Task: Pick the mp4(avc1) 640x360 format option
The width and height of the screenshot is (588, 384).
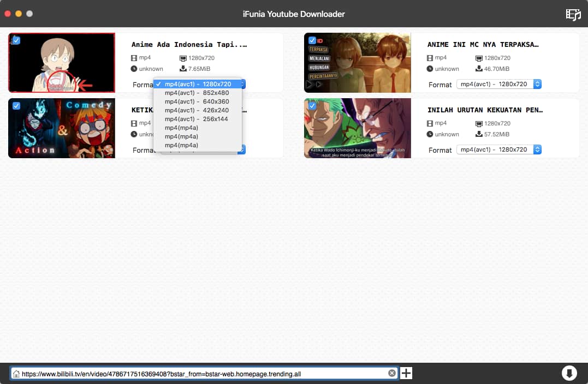Action: tap(197, 101)
